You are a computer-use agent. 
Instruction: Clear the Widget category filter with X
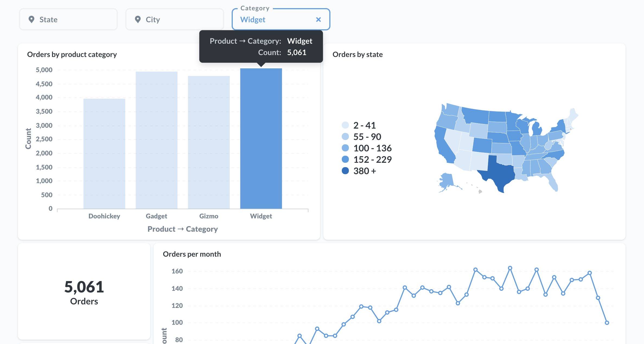(318, 20)
